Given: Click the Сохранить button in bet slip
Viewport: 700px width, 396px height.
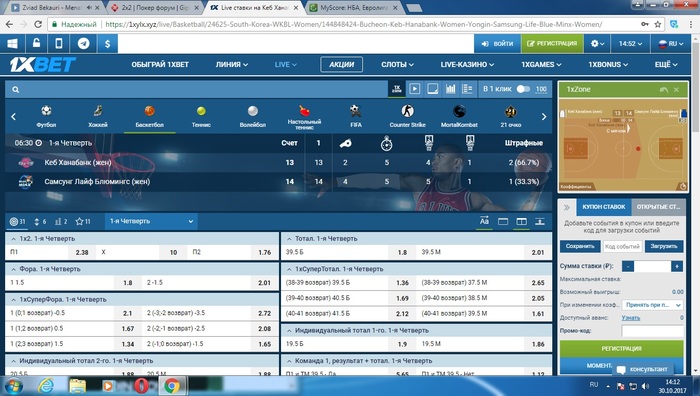Looking at the screenshot, I should pos(580,246).
